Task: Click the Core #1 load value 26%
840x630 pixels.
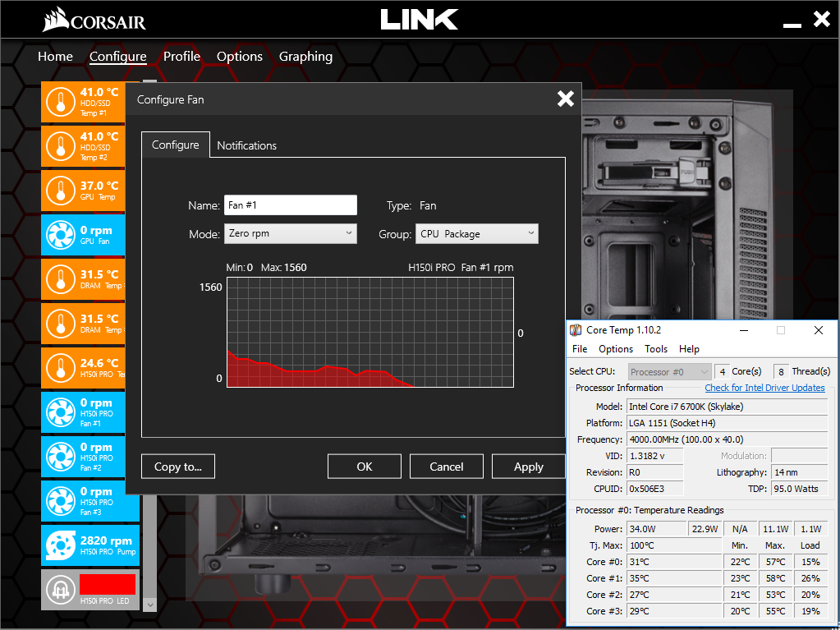Action: (x=810, y=578)
